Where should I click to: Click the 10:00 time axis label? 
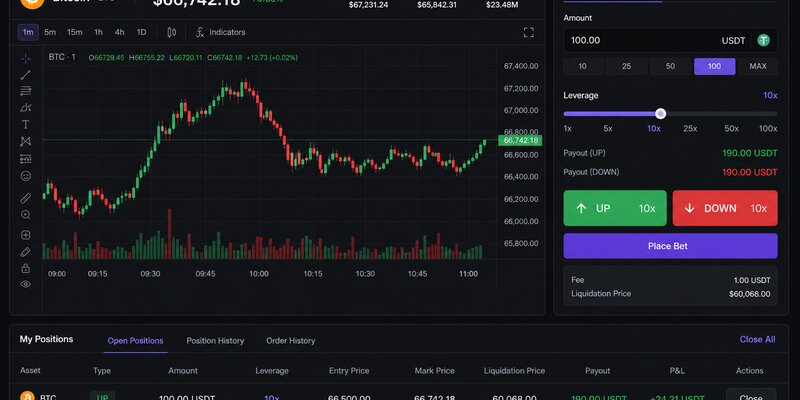(x=259, y=274)
